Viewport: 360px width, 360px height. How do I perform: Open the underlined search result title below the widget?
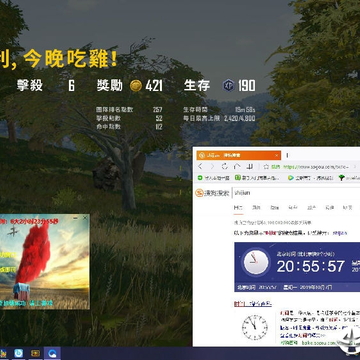point(253,304)
